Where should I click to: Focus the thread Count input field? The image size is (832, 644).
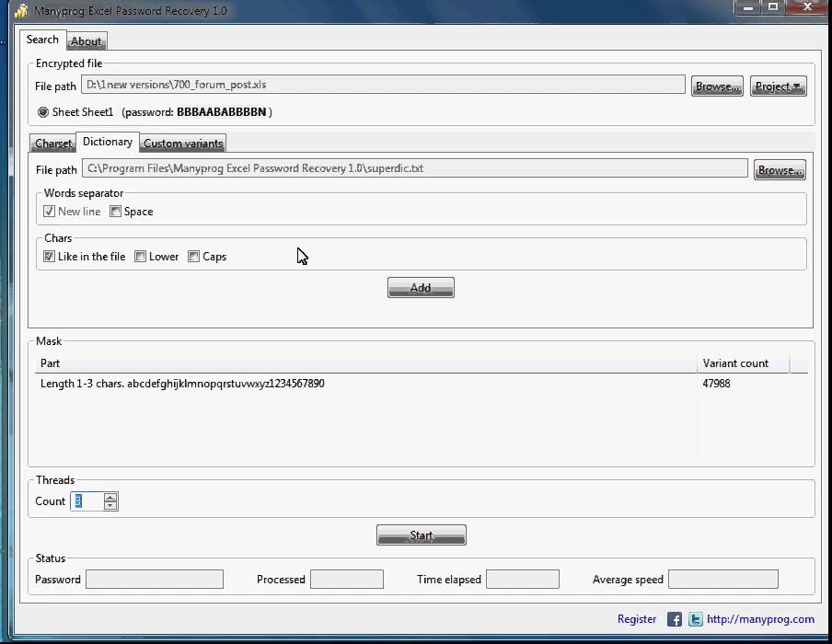(87, 501)
